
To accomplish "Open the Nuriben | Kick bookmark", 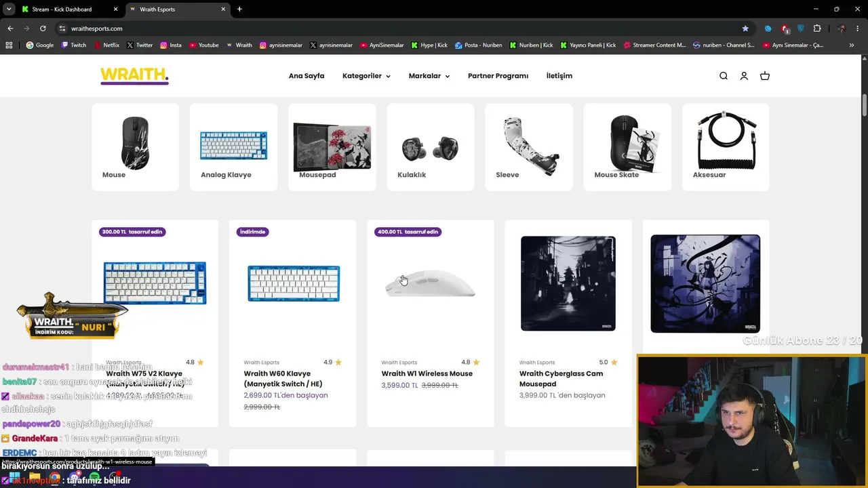I will point(531,45).
